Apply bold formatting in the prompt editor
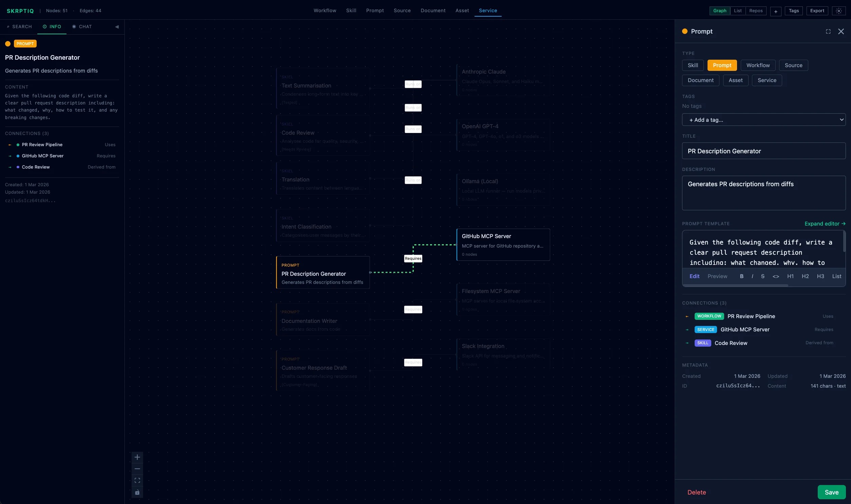This screenshot has height=504, width=851. (742, 276)
